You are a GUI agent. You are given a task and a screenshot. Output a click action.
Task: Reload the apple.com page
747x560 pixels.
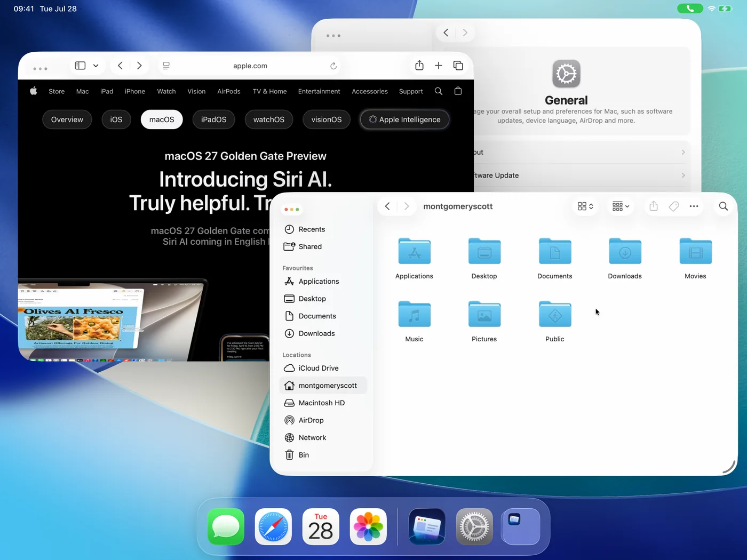[333, 66]
